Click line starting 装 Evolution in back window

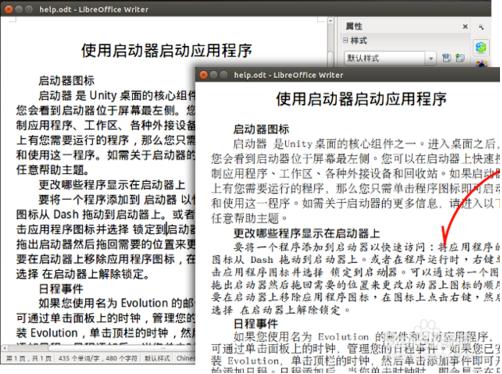click(105, 333)
